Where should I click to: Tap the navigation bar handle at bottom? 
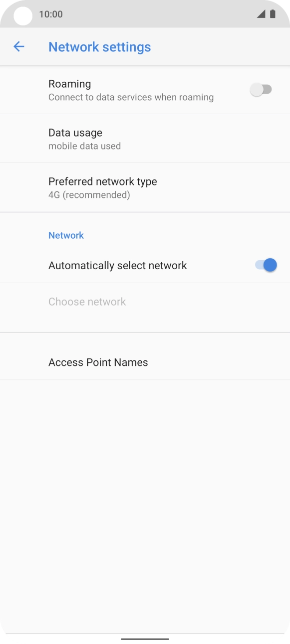tap(145, 640)
